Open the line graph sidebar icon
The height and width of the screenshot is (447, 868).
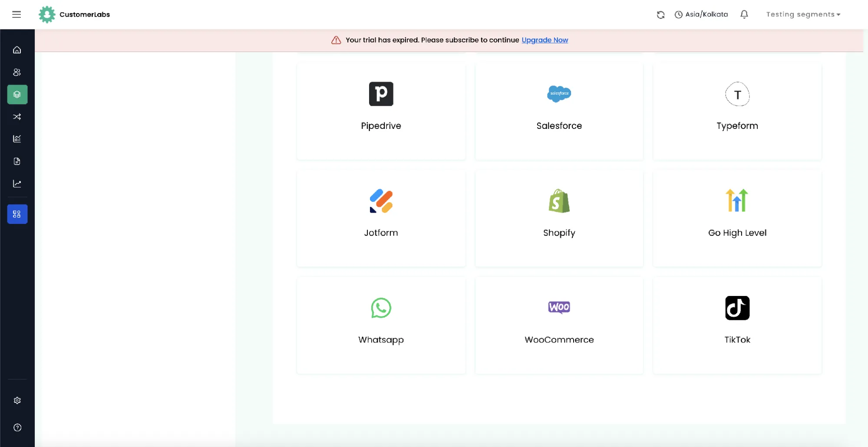[17, 184]
